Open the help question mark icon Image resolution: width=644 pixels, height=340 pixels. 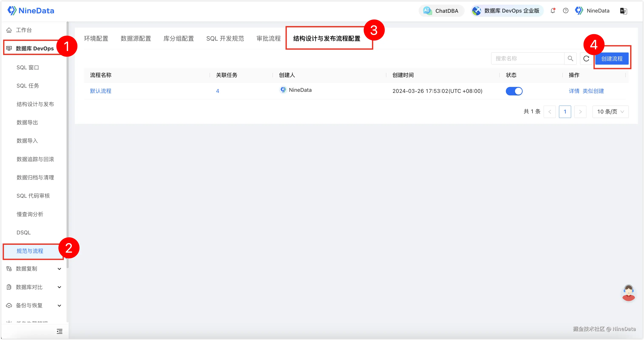click(x=566, y=11)
